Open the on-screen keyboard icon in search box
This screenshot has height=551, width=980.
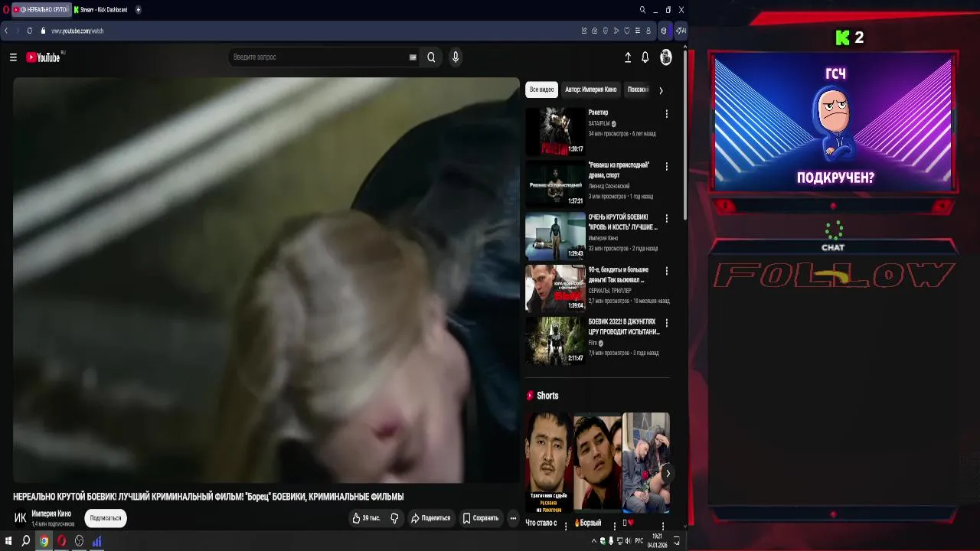413,57
